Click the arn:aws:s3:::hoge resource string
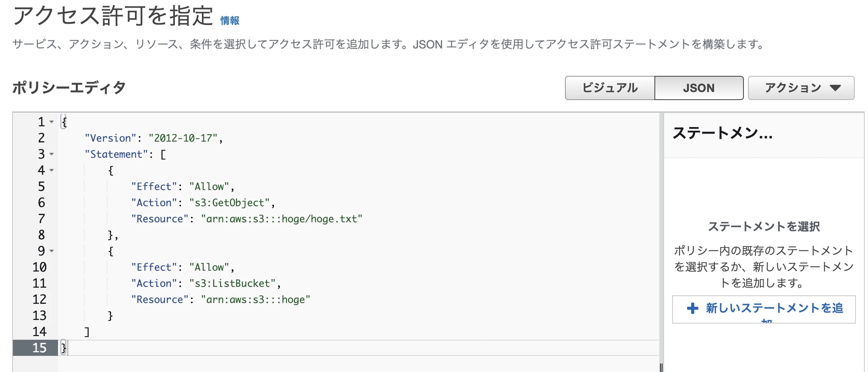Screen dimensions: 868x372 click(256, 299)
